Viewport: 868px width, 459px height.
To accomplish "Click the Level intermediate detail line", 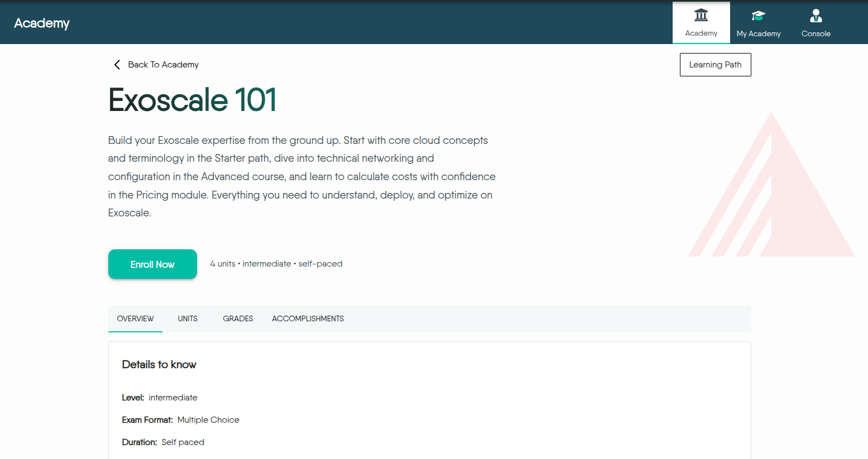I will (x=160, y=398).
